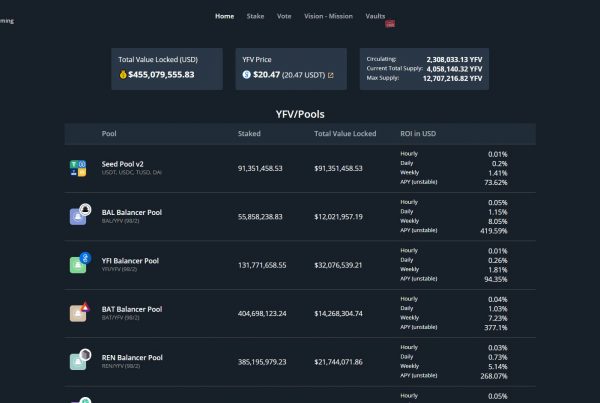Select the $20.47 YFV price
Image resolution: width=600 pixels, height=403 pixels.
pos(266,75)
